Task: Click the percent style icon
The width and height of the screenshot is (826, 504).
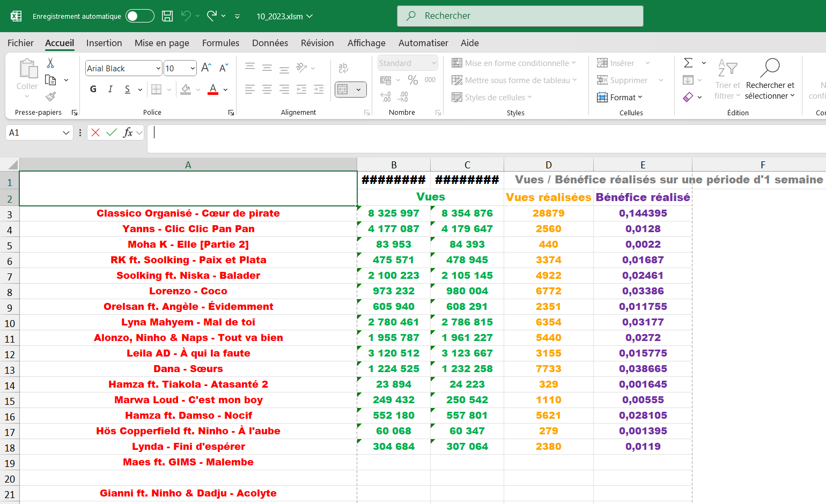Action: click(x=412, y=80)
